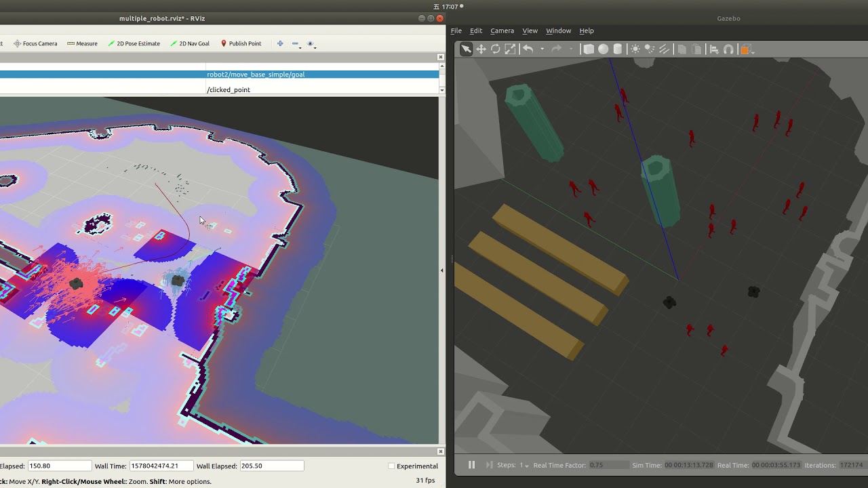This screenshot has width=868, height=488.
Task: Click the RViz add tool plus icon
Action: click(x=280, y=43)
